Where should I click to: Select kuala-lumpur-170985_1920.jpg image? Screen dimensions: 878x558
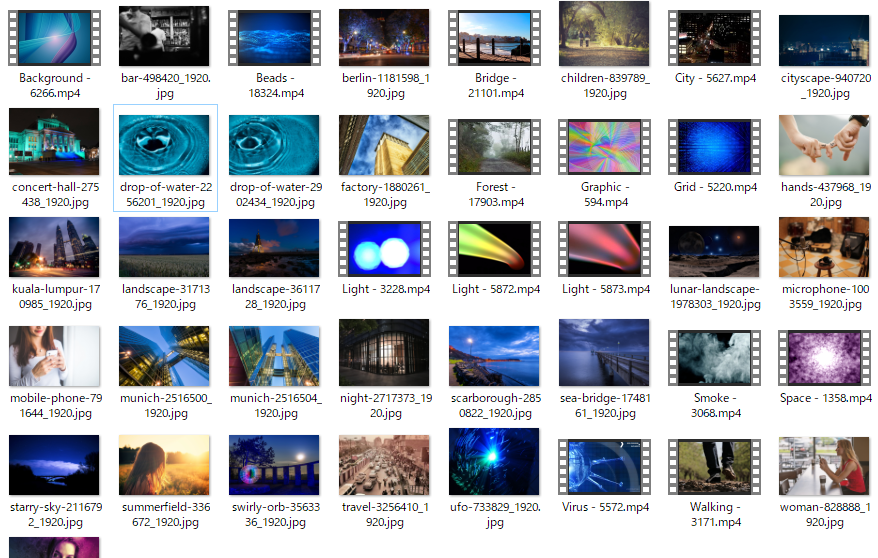point(54,247)
